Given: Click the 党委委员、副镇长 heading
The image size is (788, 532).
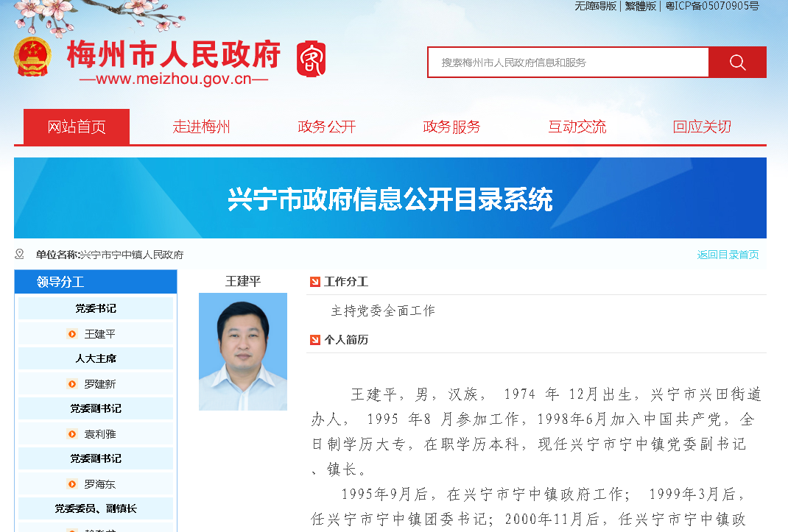Looking at the screenshot, I should click(96, 509).
